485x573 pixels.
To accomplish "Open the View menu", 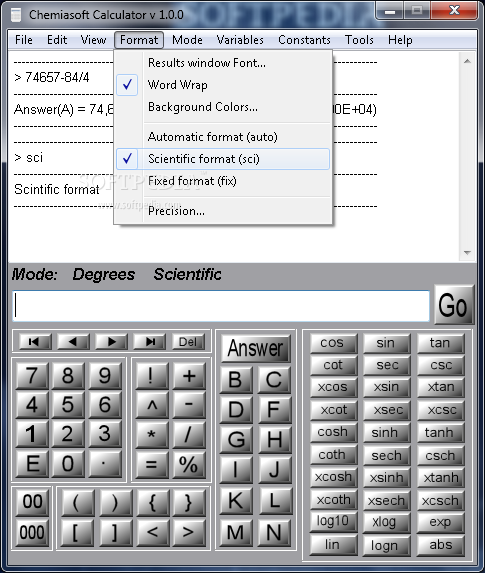I will (x=93, y=40).
